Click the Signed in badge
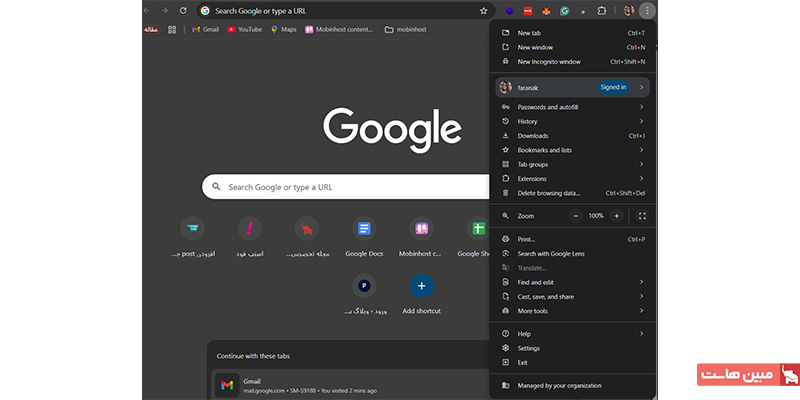This screenshot has height=400, width=800. click(613, 87)
